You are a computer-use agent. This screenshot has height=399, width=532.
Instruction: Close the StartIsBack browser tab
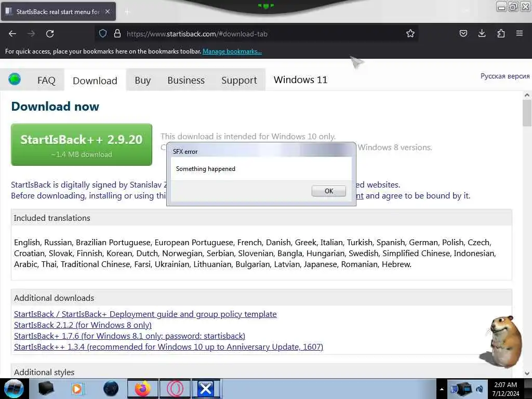pyautogui.click(x=108, y=11)
